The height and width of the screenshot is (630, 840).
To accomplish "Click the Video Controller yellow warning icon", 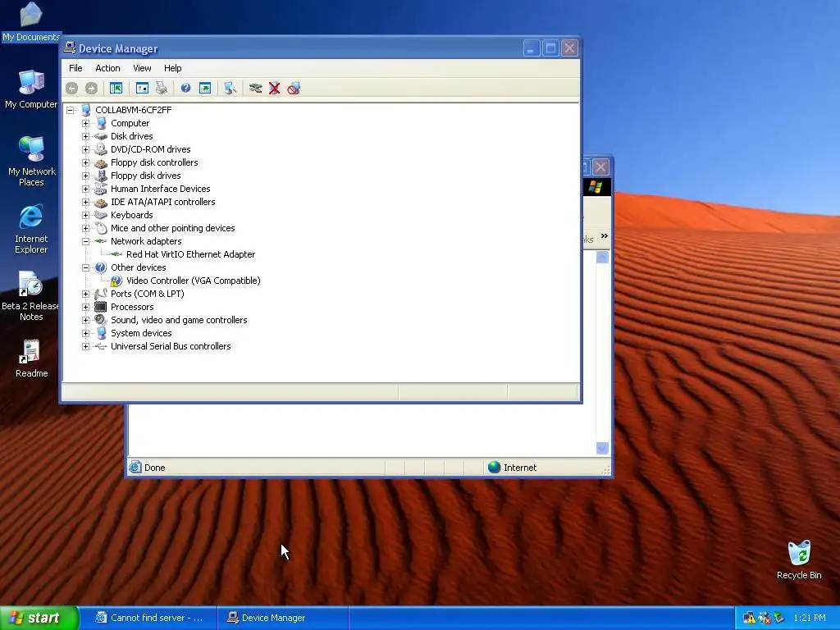I will (116, 281).
